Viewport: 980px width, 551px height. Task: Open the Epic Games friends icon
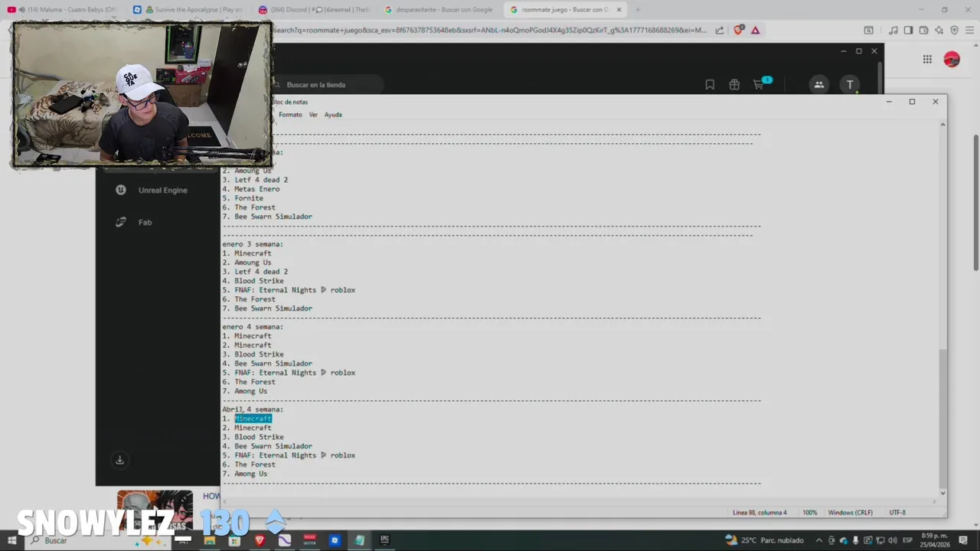[818, 85]
